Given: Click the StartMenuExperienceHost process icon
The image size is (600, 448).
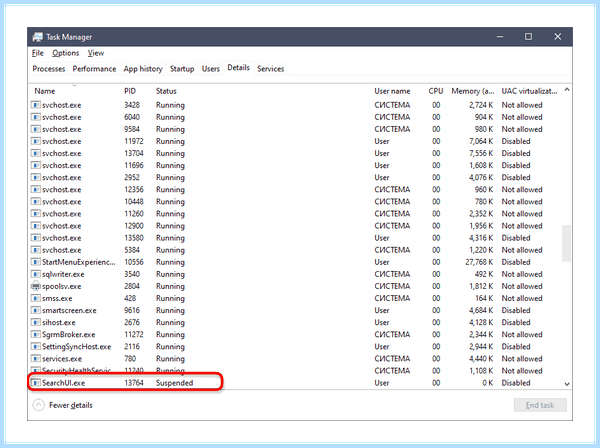Looking at the screenshot, I should [36, 262].
